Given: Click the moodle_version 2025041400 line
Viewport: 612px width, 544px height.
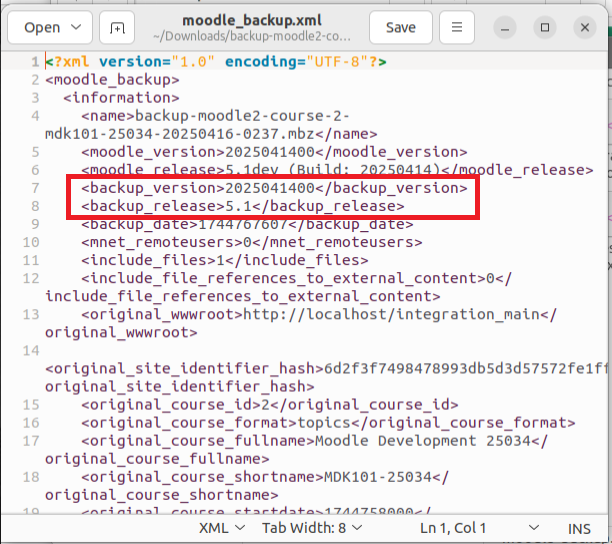Looking at the screenshot, I should tap(274, 152).
